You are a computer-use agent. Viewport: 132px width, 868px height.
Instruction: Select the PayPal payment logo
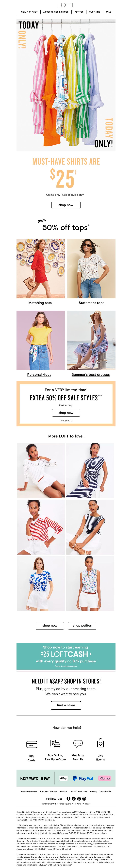click(x=83, y=778)
